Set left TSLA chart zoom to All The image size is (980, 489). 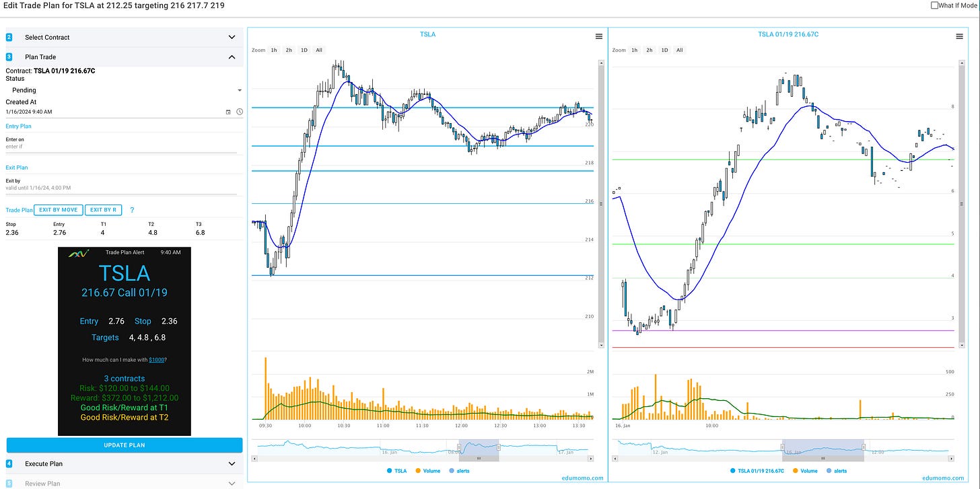point(319,50)
